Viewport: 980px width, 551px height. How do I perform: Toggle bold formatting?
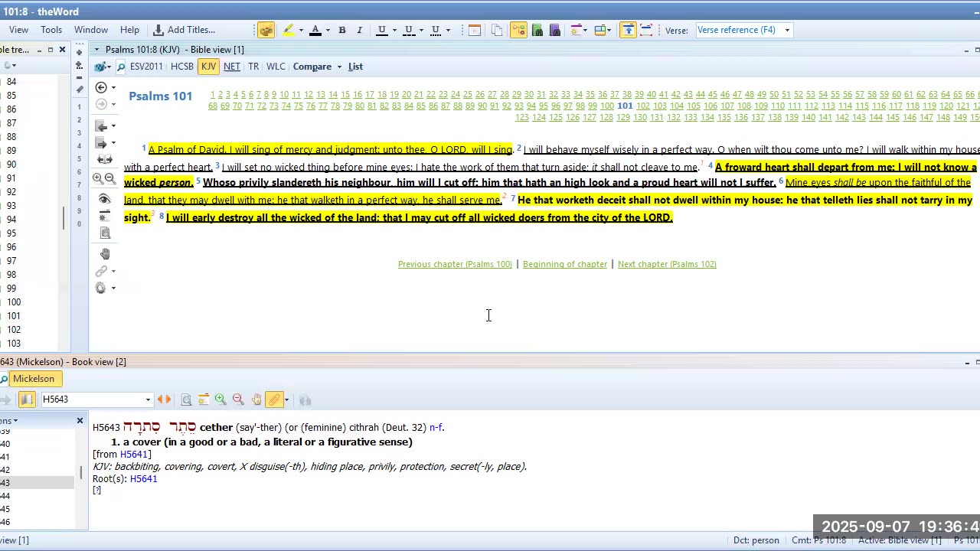pos(342,30)
